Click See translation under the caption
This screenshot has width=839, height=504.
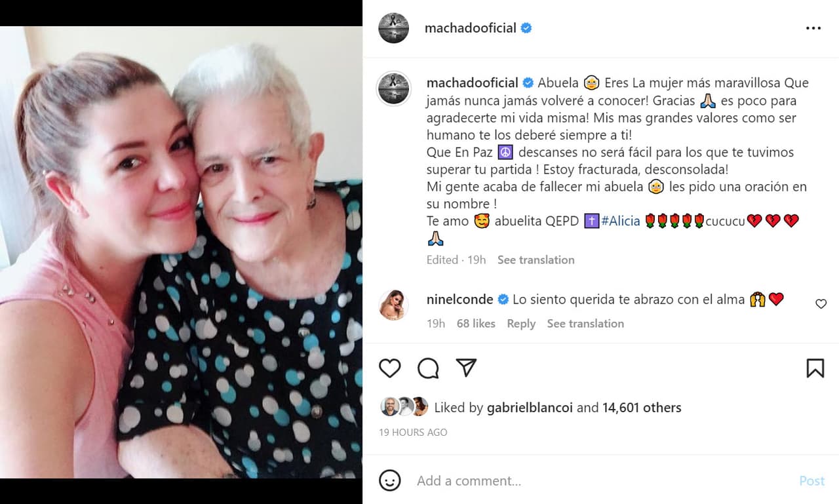pos(536,260)
